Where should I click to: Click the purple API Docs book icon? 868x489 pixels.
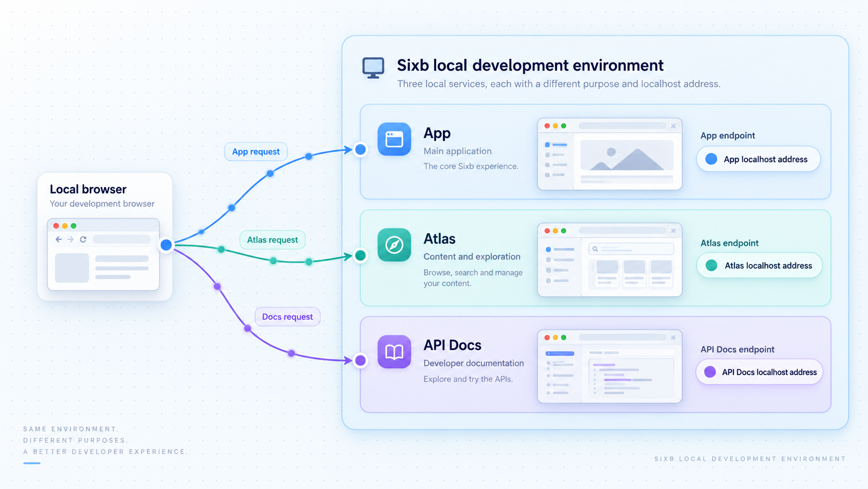coord(394,352)
